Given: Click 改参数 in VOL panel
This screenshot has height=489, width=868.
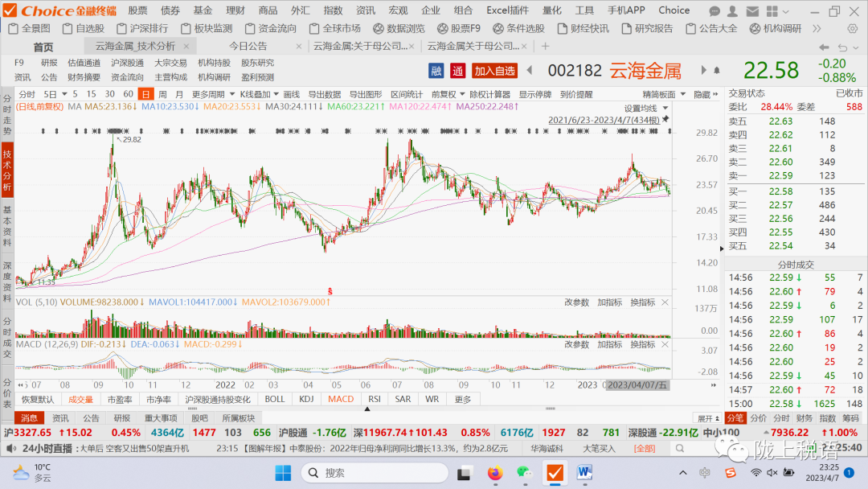Looking at the screenshot, I should point(576,302).
